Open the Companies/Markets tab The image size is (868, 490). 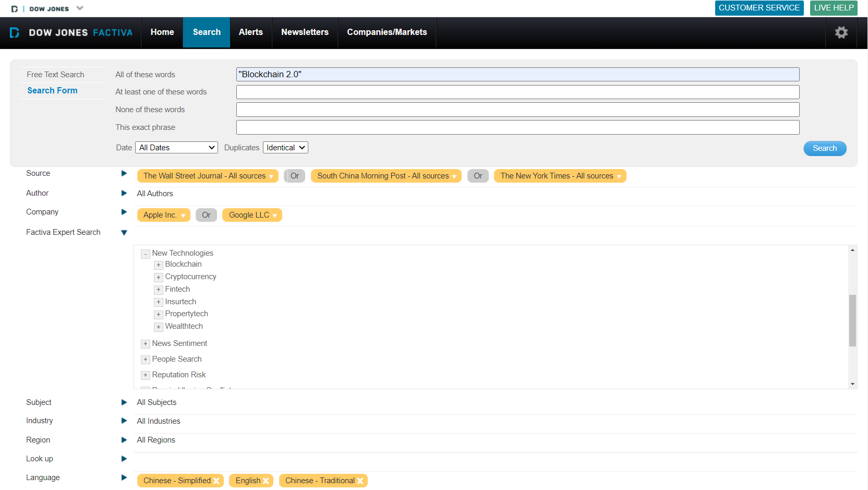pyautogui.click(x=387, y=32)
